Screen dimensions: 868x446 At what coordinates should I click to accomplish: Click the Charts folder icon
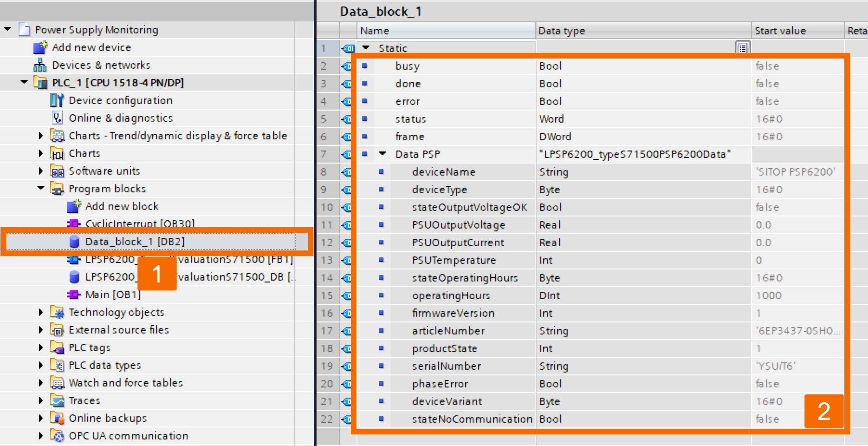click(x=57, y=153)
